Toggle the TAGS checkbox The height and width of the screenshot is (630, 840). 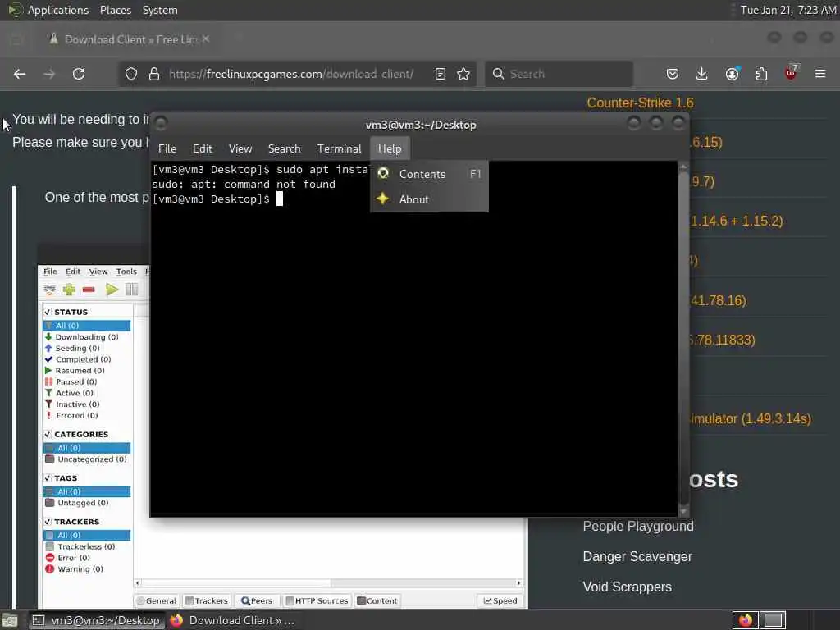pyautogui.click(x=47, y=478)
